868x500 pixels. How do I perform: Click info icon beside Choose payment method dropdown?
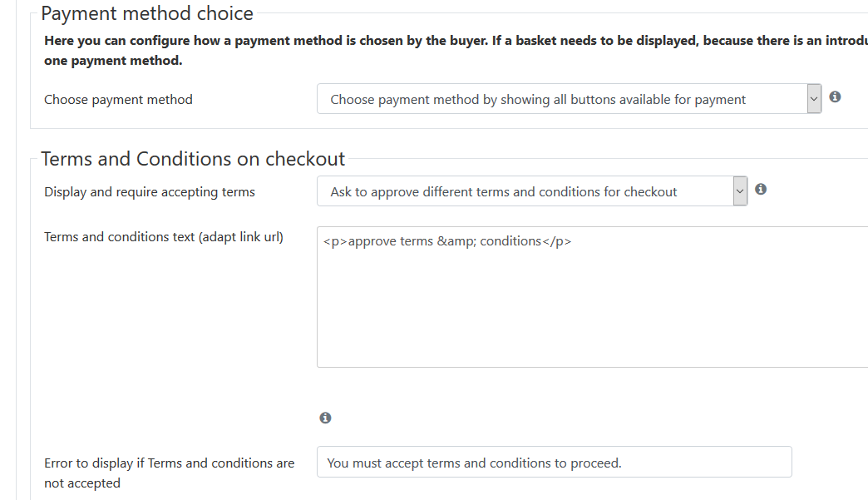835,97
